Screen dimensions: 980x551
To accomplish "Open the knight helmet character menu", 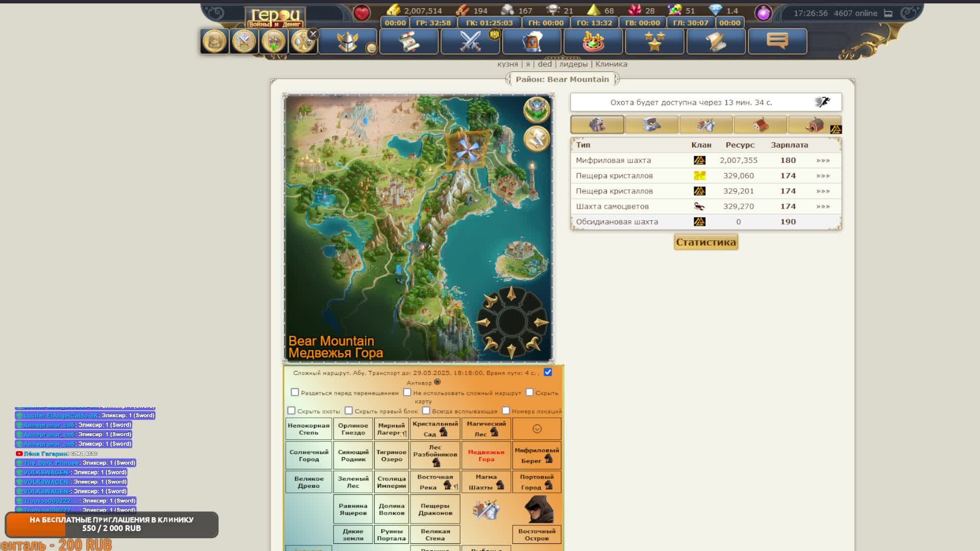I will click(348, 41).
